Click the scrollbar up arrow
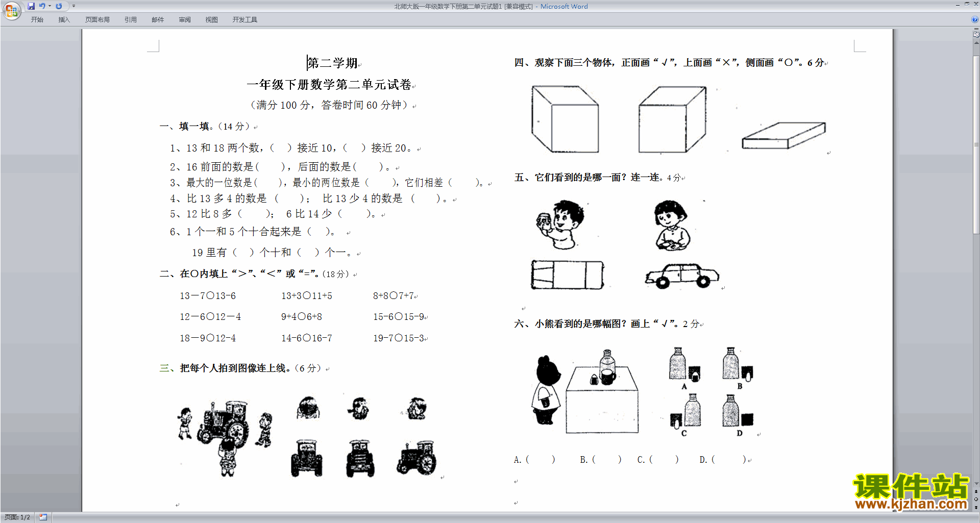 [x=976, y=43]
